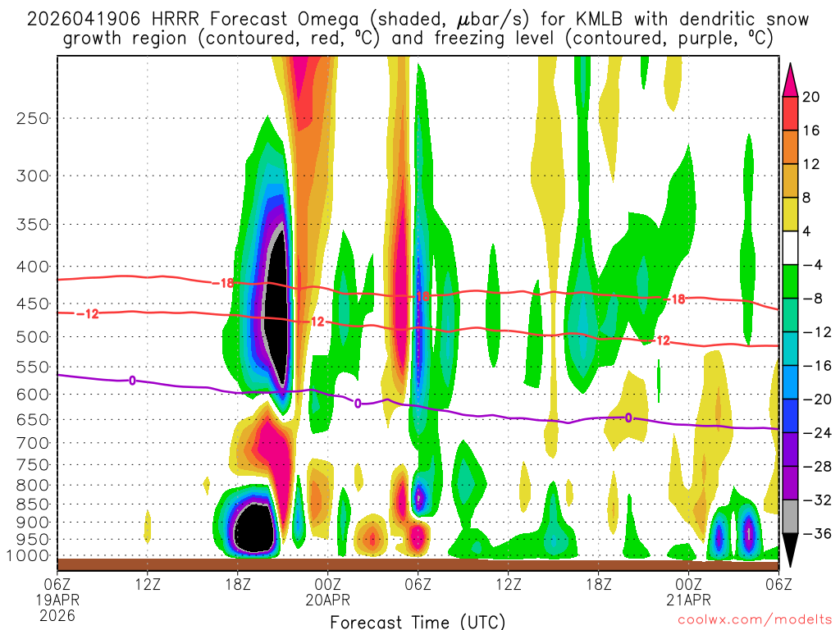This screenshot has width=840, height=630.
Task: Click the 700 pressure level label
Action: point(33,443)
